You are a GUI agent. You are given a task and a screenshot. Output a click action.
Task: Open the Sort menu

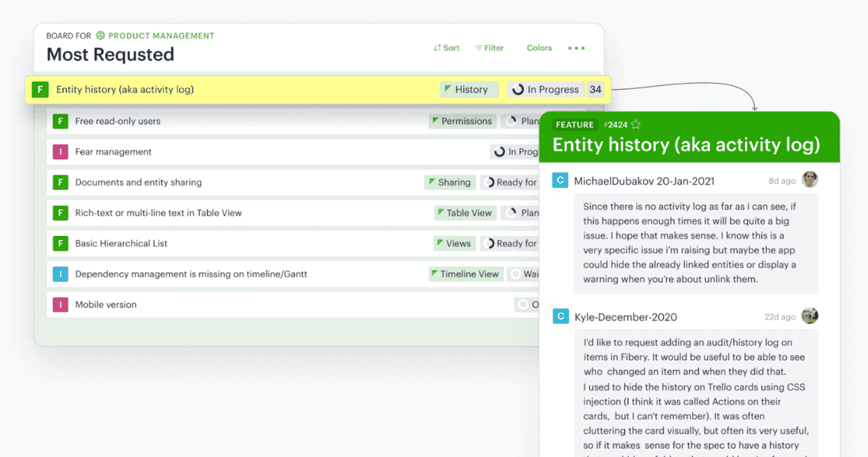click(447, 47)
